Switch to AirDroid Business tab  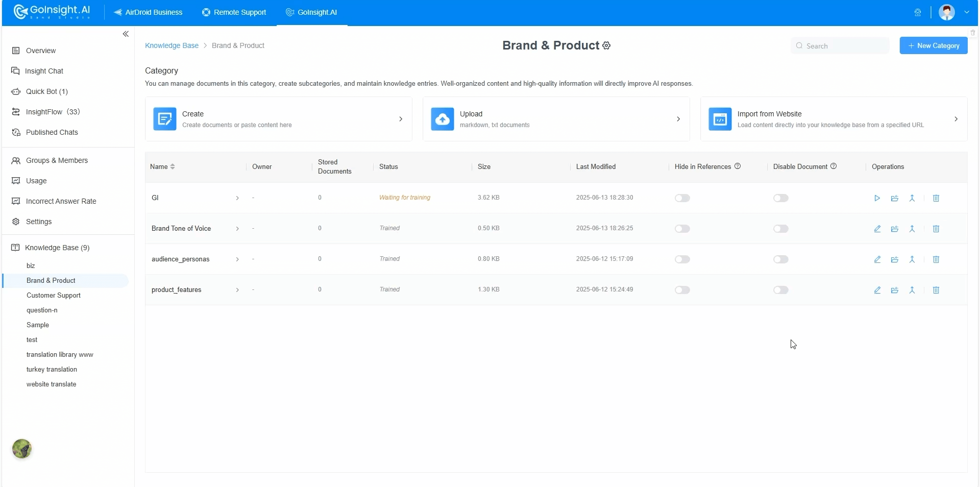coord(148,12)
